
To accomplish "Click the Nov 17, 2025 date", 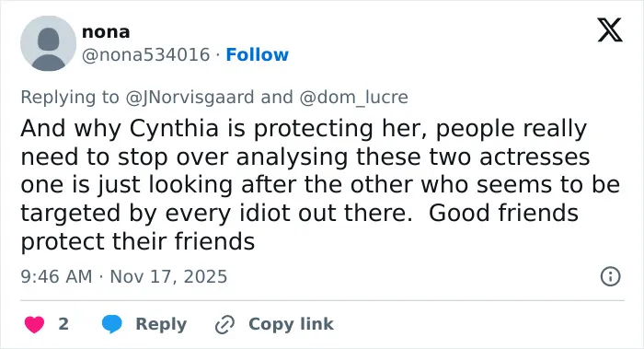I will coord(168,276).
